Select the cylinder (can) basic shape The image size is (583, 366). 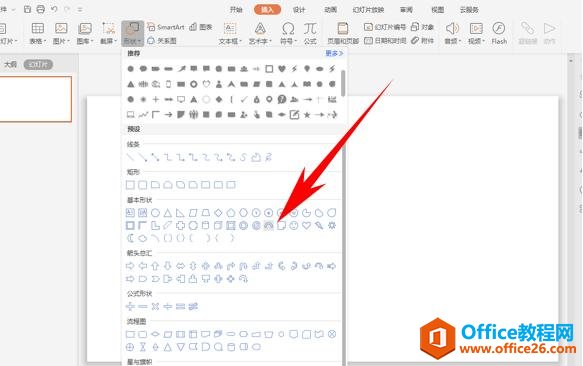pyautogui.click(x=206, y=225)
